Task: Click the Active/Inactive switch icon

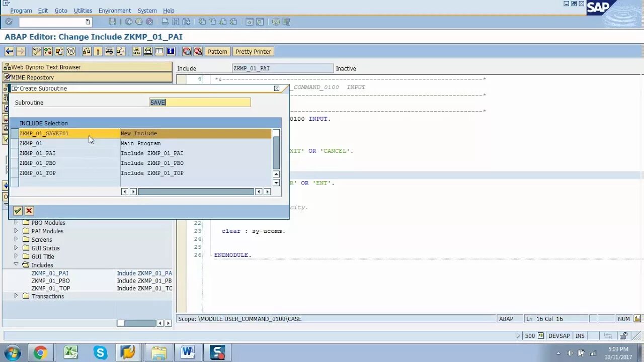Action: (x=48, y=51)
